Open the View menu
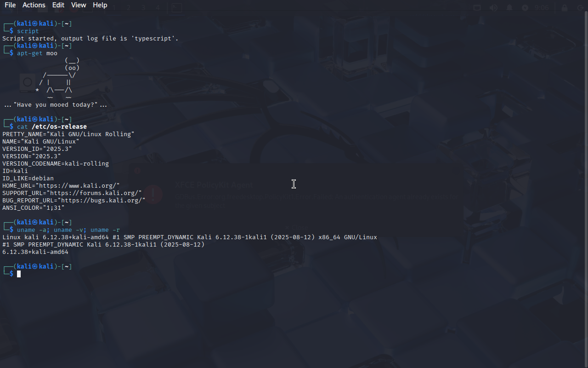The height and width of the screenshot is (368, 588). (x=79, y=5)
